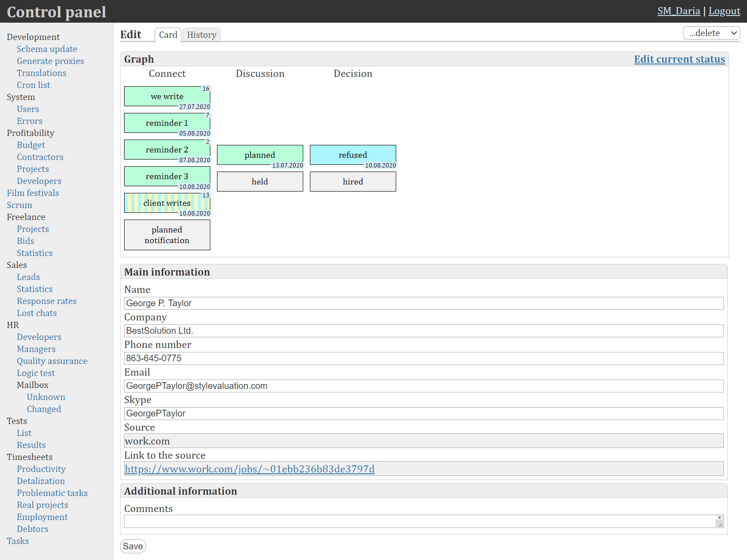Click the Name input field
Image resolution: width=747 pixels, height=560 pixels.
point(423,304)
